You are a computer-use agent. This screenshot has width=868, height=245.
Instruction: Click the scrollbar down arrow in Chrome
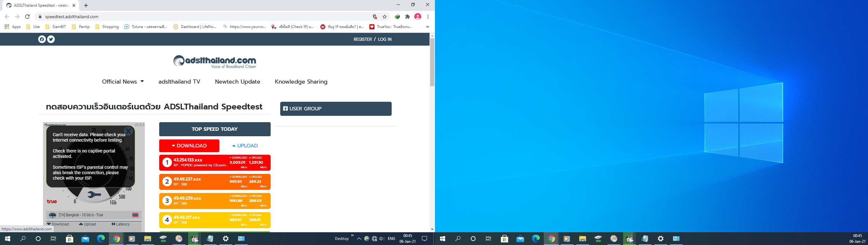tap(432, 229)
